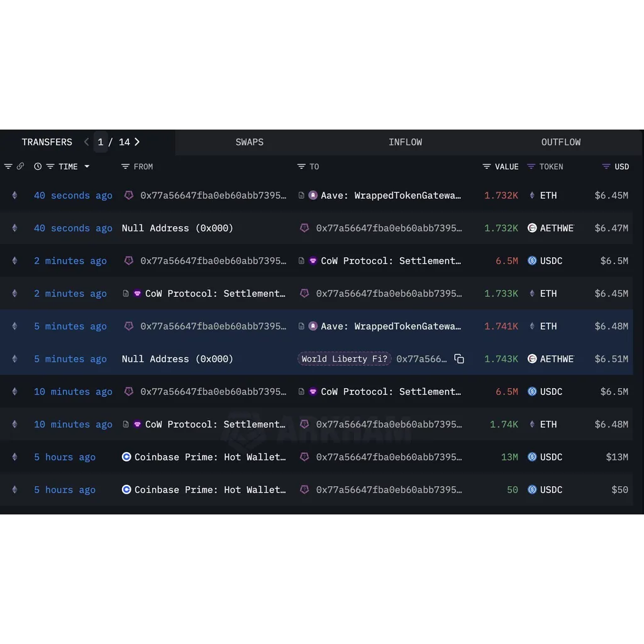
Task: Click the clock icon beside TIME
Action: [x=38, y=166]
